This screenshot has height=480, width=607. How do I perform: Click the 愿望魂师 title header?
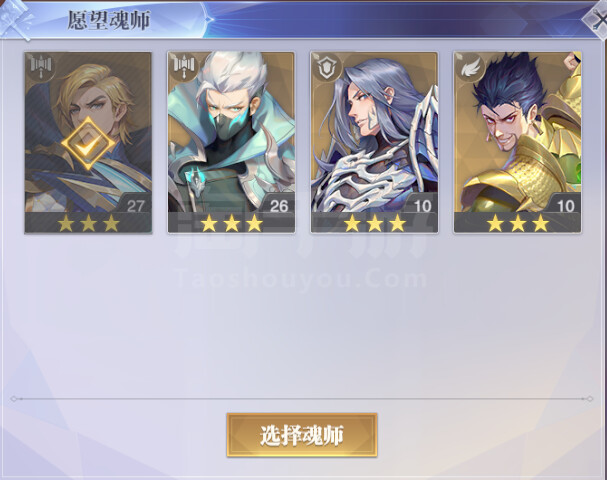coord(109,20)
